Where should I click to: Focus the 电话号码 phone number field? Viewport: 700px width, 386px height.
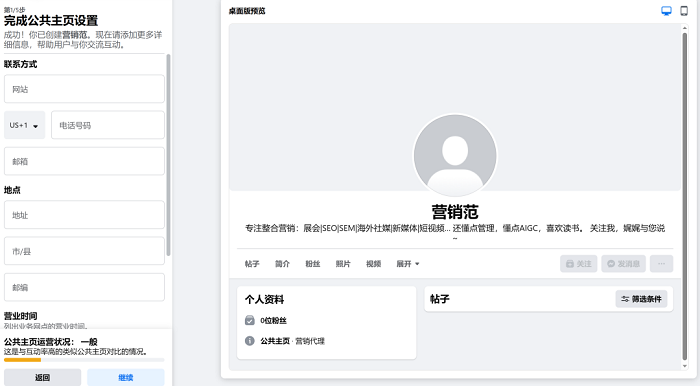(x=108, y=125)
